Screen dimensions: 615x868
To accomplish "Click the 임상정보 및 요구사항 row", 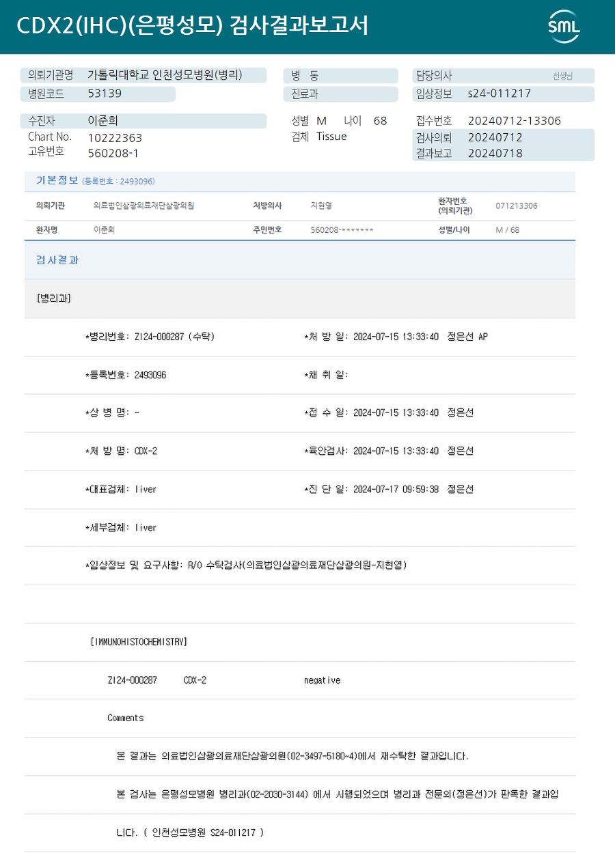I will (246, 565).
